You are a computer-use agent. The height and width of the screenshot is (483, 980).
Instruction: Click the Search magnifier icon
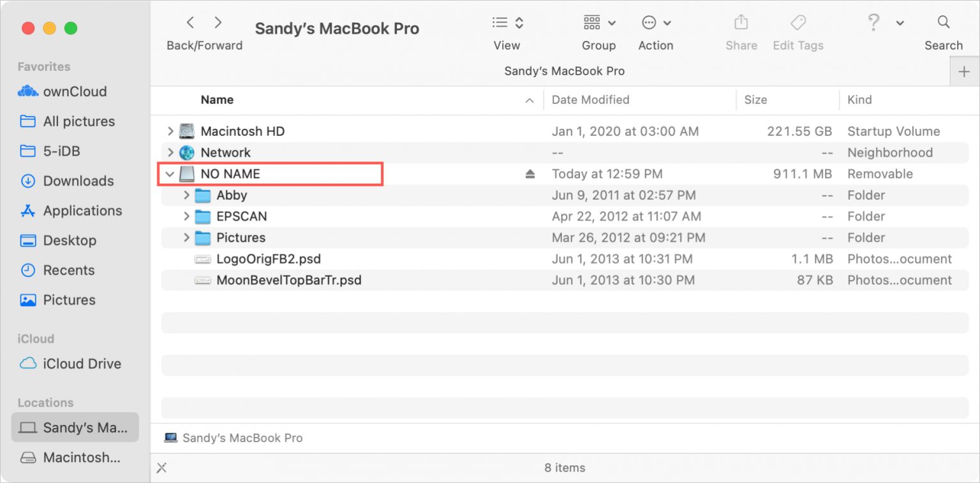click(x=944, y=23)
